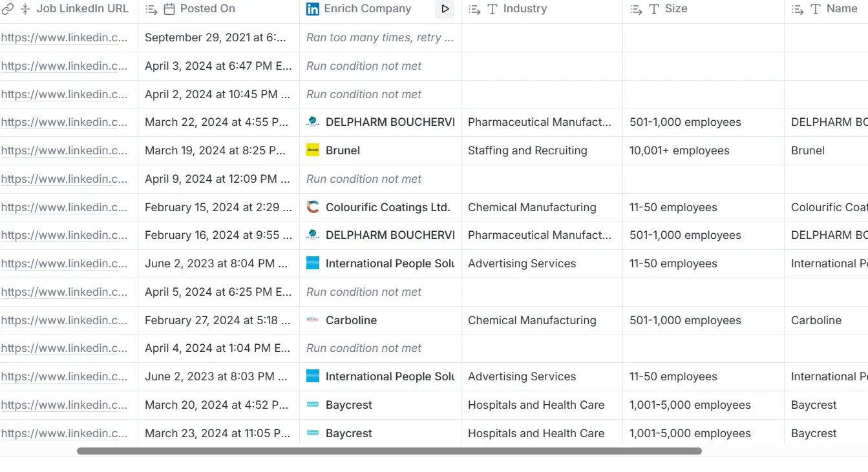Screen dimensions: 868x472
Task: Click the text type icon beside Size
Action: tap(654, 9)
